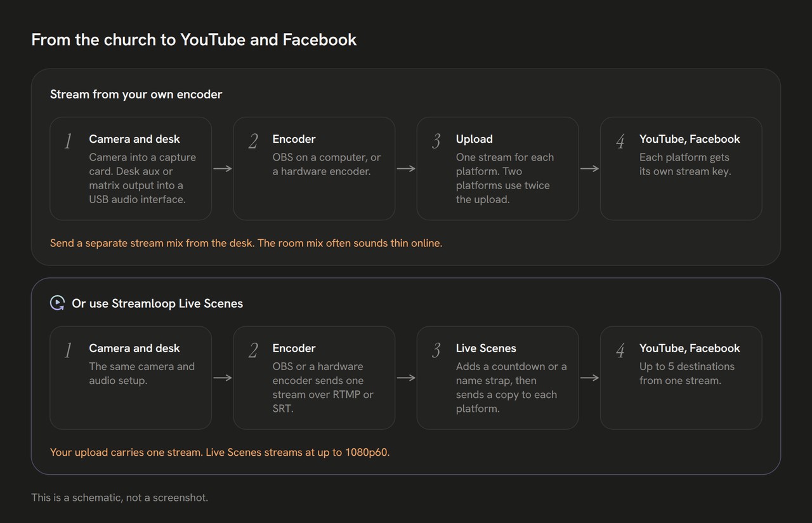Click "sends one stream over RTMP or SRT" description
This screenshot has height=523, width=812.
(323, 388)
